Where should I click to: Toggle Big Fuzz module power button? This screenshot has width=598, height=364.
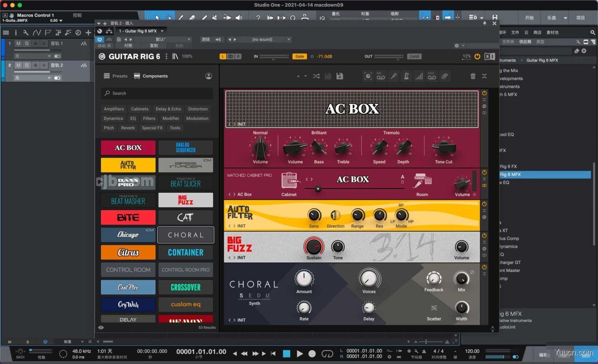[x=484, y=235]
